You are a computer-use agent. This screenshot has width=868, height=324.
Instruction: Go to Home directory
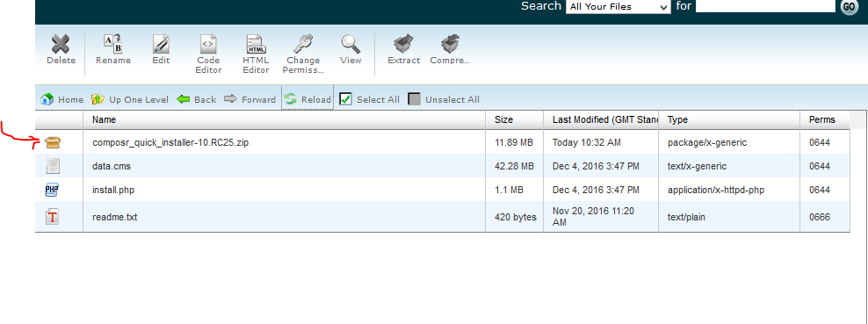point(62,99)
